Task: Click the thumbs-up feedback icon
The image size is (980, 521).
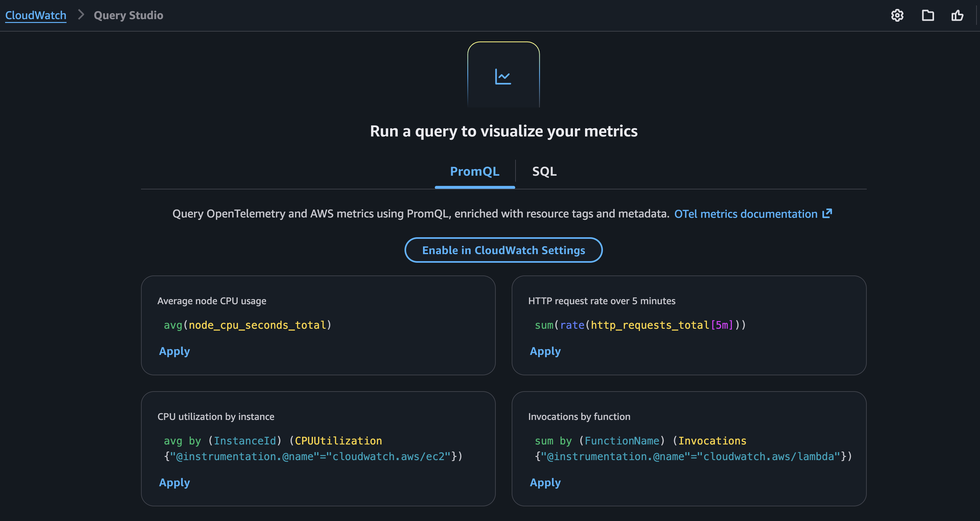Action: tap(958, 15)
